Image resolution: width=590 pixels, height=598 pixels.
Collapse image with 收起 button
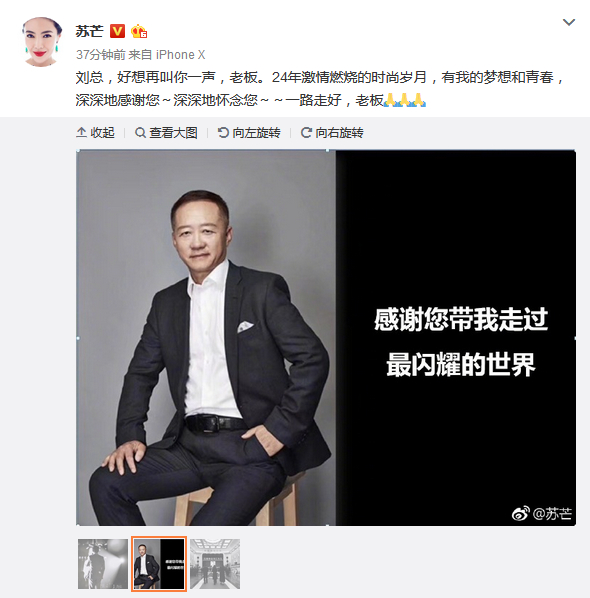95,133
